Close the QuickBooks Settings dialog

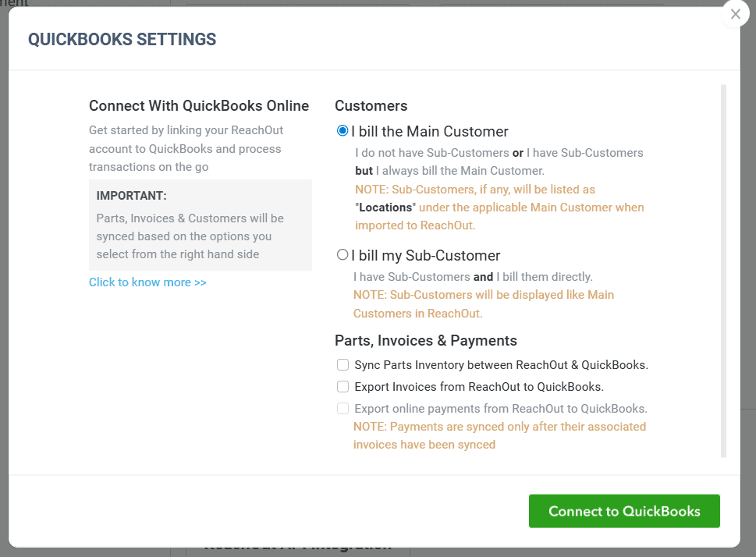click(735, 15)
